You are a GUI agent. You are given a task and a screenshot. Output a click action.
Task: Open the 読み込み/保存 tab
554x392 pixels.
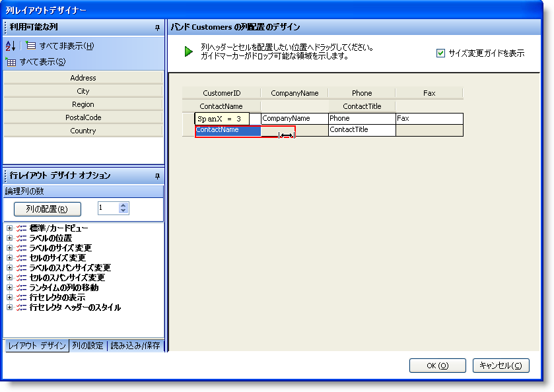(x=133, y=345)
